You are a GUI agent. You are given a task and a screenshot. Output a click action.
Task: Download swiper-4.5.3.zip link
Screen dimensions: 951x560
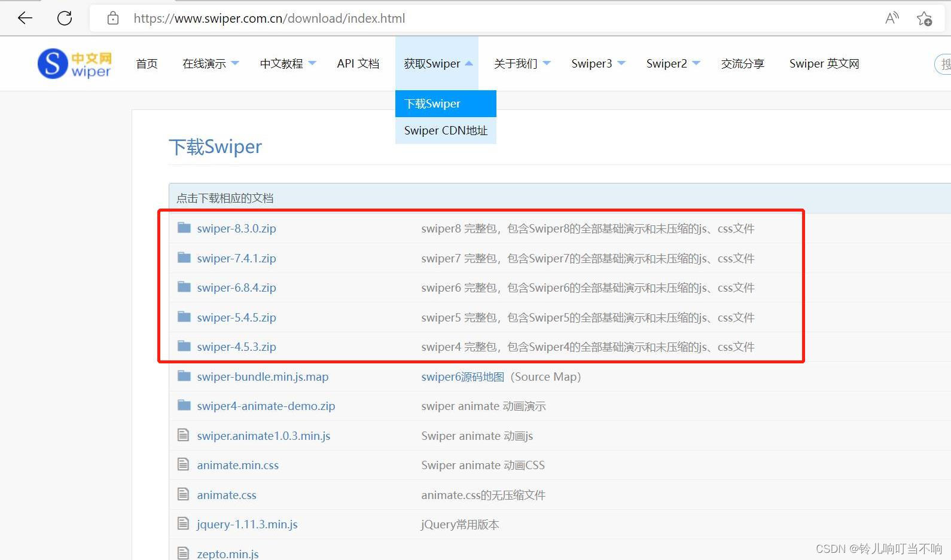click(x=236, y=347)
